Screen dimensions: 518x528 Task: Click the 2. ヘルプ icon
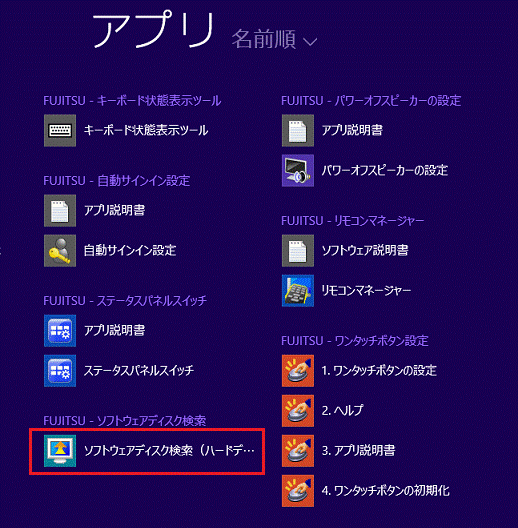[298, 411]
